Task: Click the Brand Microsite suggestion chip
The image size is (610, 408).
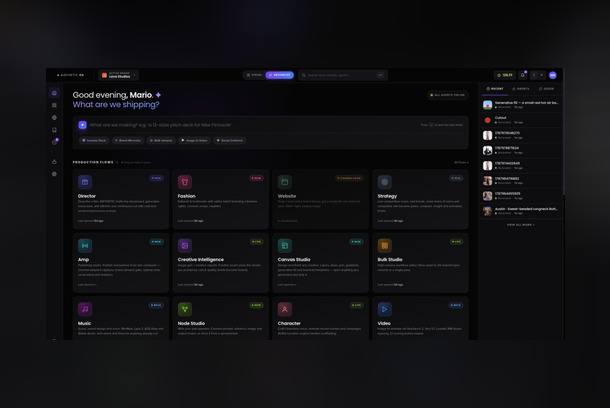Action: pyautogui.click(x=128, y=140)
